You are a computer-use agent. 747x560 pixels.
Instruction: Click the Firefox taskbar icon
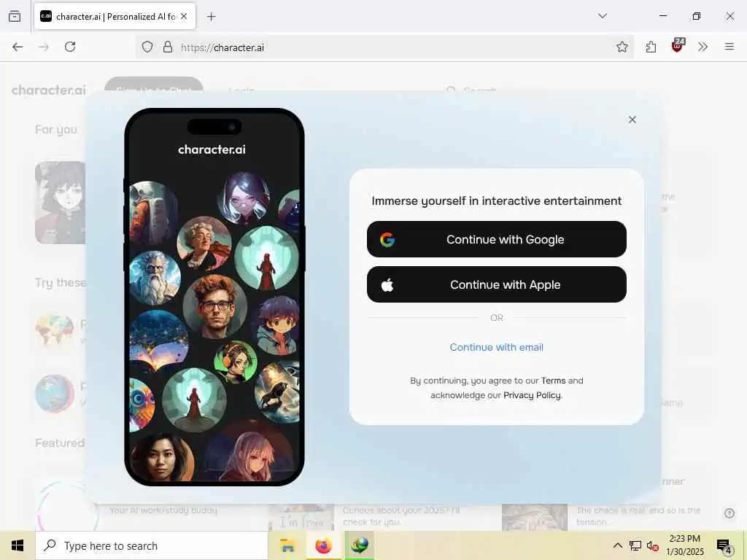[323, 545]
